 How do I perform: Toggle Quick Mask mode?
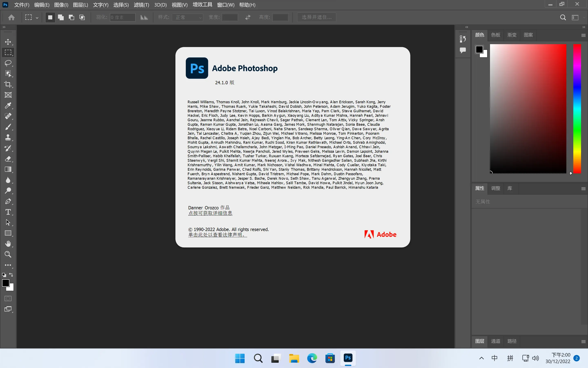(x=8, y=298)
